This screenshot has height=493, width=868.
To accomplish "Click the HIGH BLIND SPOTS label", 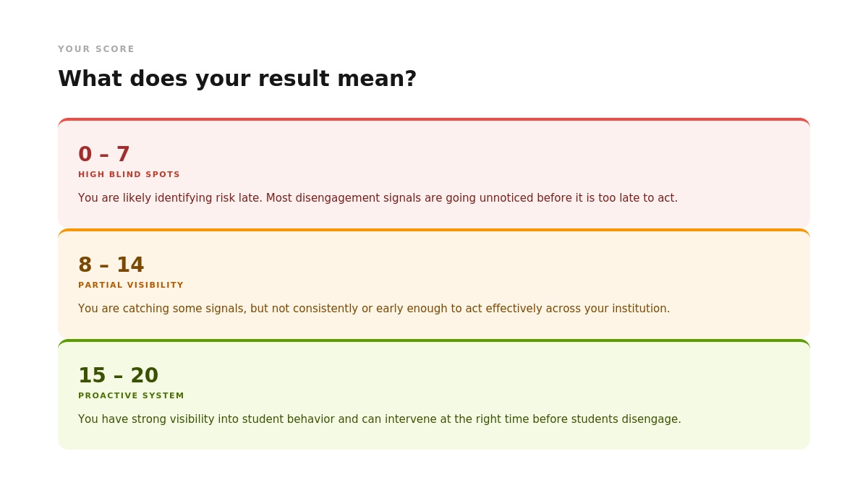I will coord(129,174).
